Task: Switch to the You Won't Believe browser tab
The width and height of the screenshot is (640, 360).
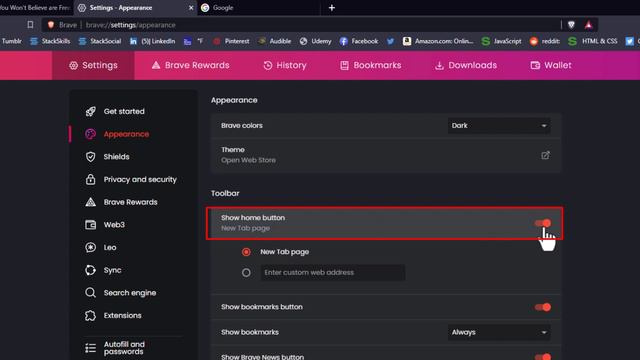Action: point(36,8)
